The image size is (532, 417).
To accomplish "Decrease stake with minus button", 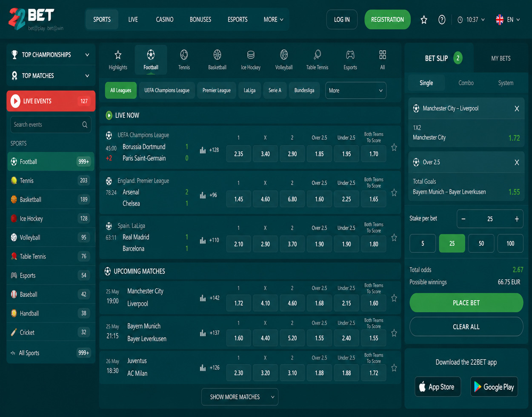I will tap(463, 219).
